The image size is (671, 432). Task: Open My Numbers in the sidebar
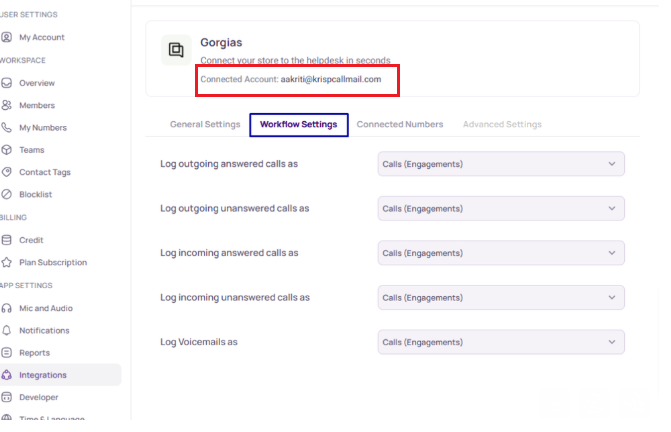tap(43, 127)
